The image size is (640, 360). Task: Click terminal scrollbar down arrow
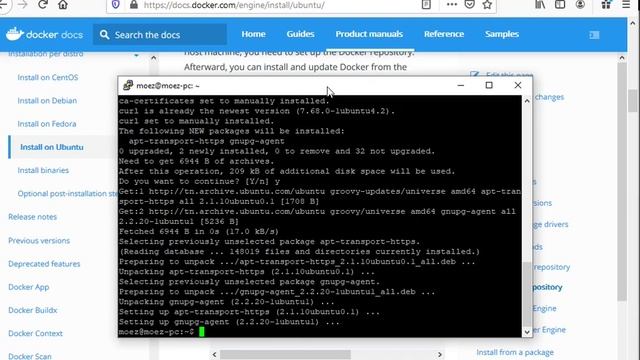[527, 332]
